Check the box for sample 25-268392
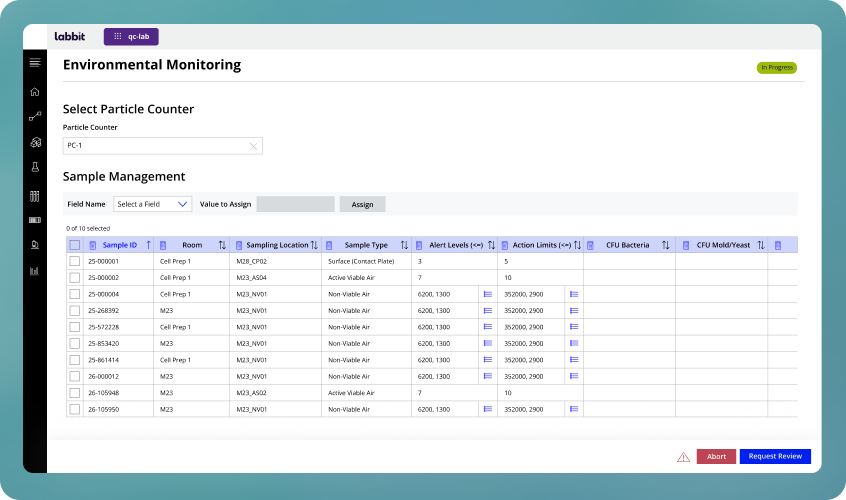Image resolution: width=846 pixels, height=500 pixels. [x=74, y=311]
